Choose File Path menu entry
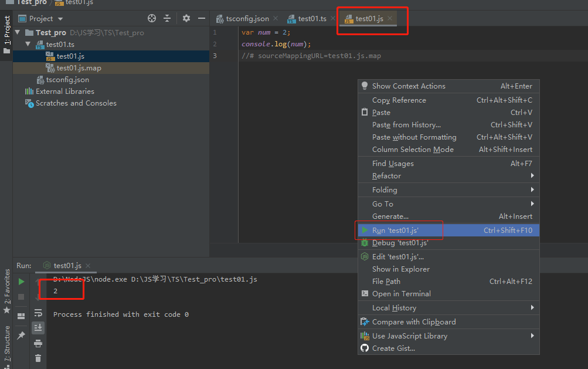The image size is (588, 369). point(448,282)
